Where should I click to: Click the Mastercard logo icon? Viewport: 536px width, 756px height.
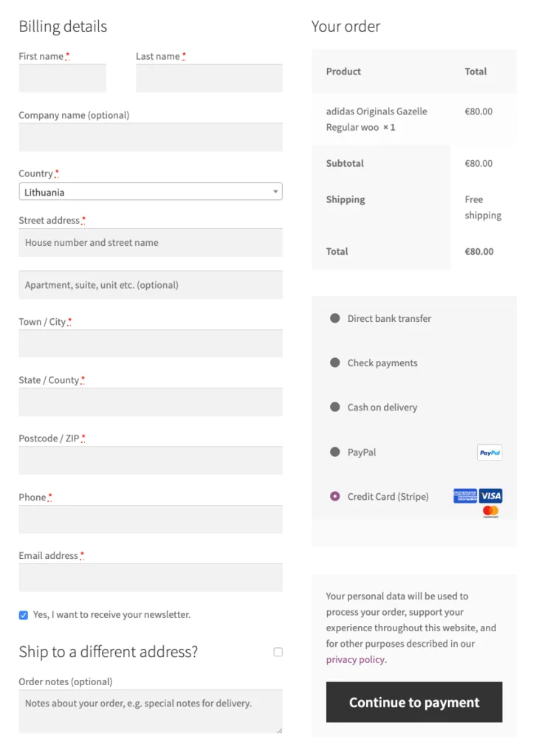click(491, 512)
